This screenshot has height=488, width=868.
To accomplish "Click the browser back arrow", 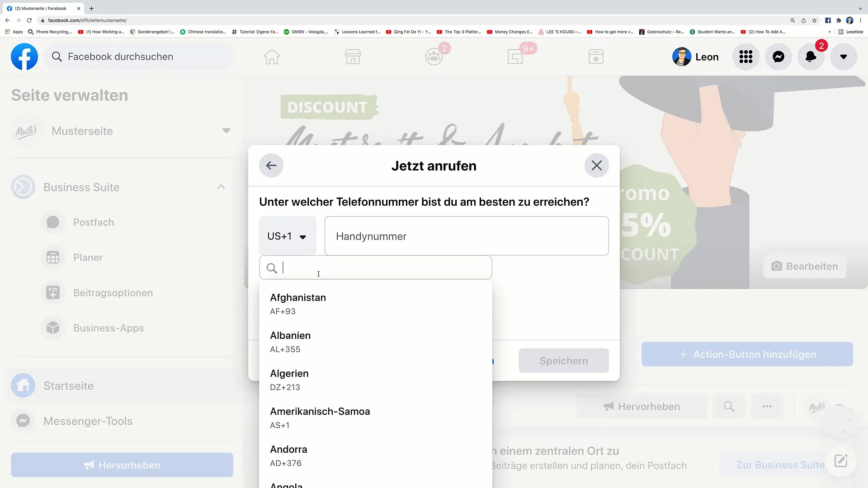I will [x=7, y=20].
